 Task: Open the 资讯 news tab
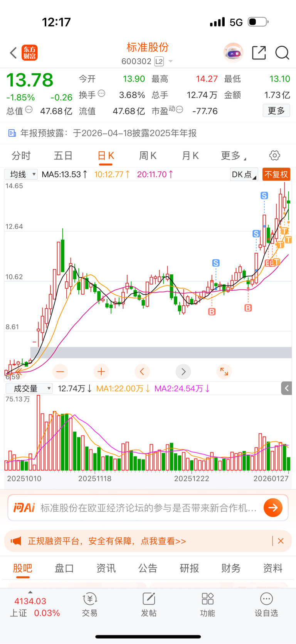106,568
